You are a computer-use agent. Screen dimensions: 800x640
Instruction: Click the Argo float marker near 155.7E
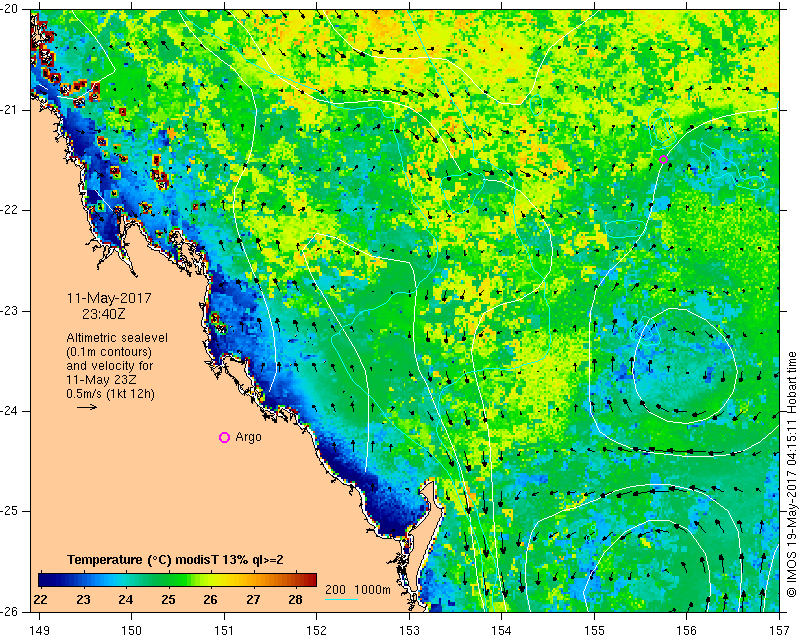(x=663, y=159)
